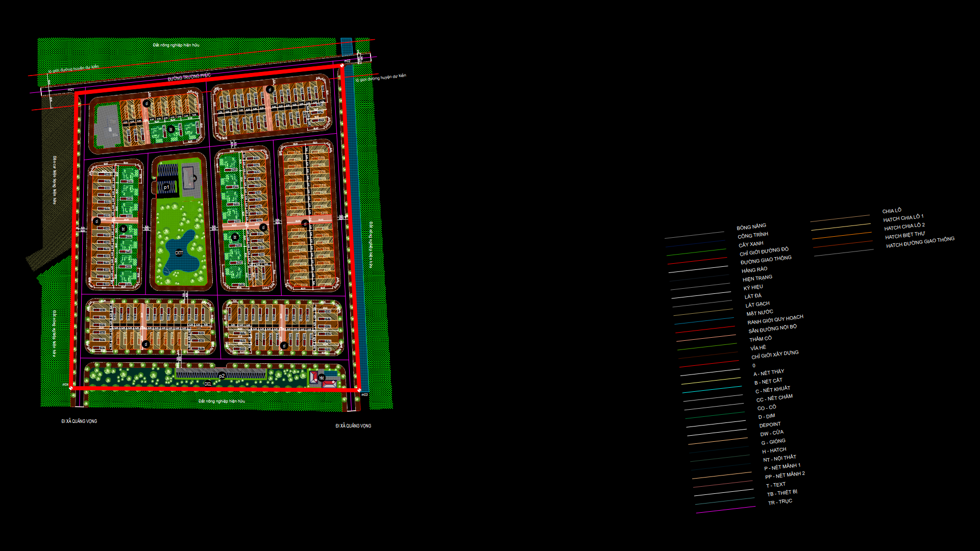Screen dimensions: 980x551
Task: Click the circled b symbol in the central housing block
Action: click(x=235, y=237)
